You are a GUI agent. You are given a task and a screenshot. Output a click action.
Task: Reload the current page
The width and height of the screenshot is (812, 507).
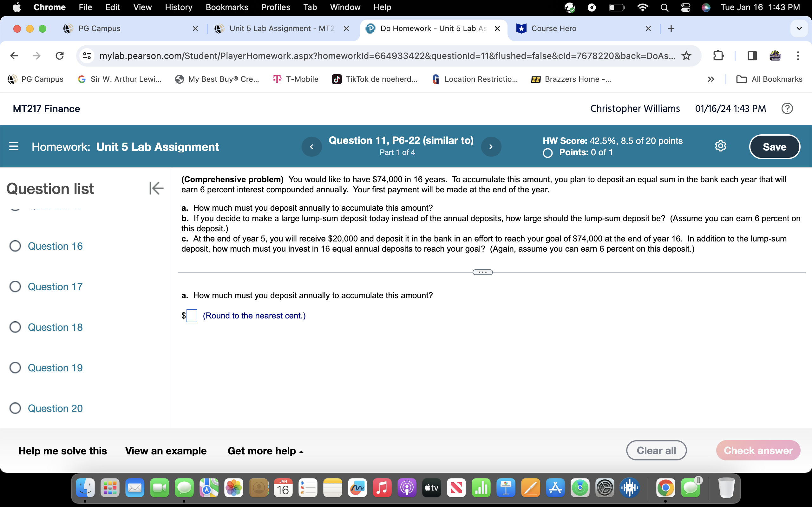click(x=60, y=56)
